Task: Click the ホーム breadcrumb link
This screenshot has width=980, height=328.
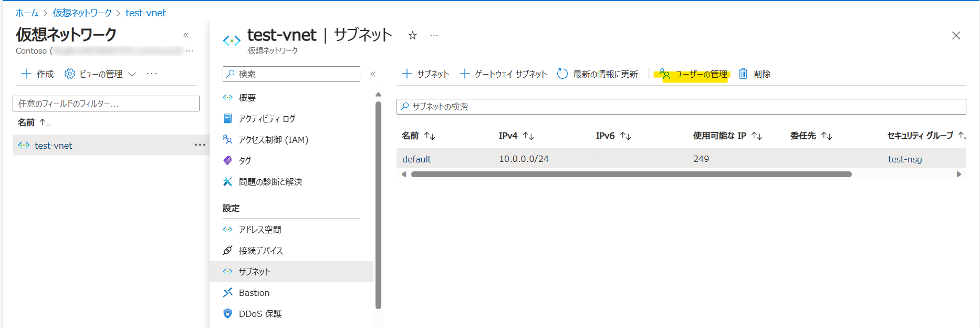Action: pos(27,13)
